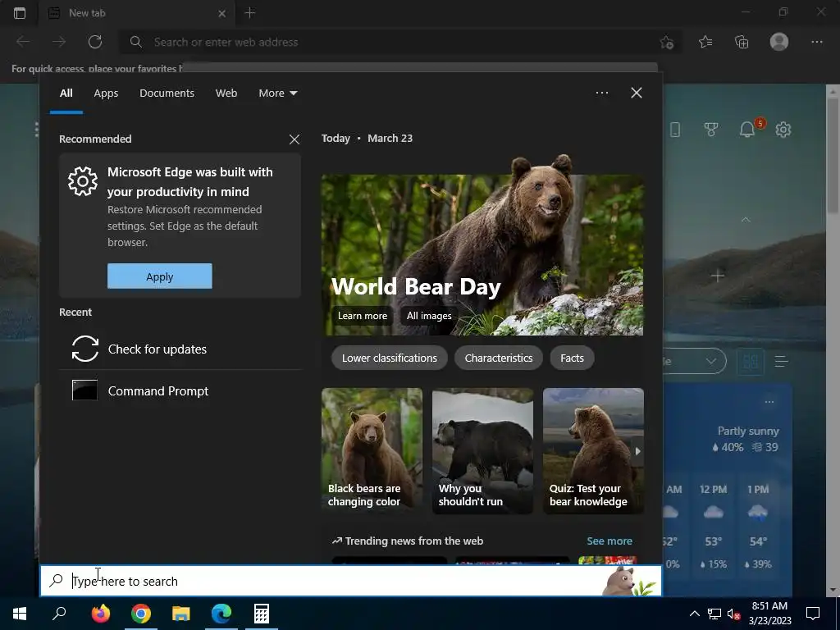The width and height of the screenshot is (840, 630).
Task: Switch to the Web search tab
Action: tap(226, 93)
